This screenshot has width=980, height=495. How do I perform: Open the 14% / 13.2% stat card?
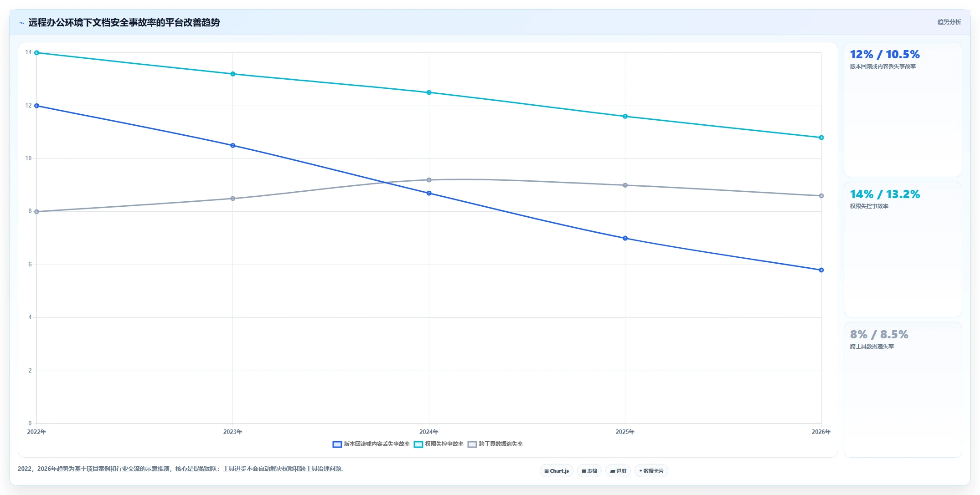[x=903, y=250]
